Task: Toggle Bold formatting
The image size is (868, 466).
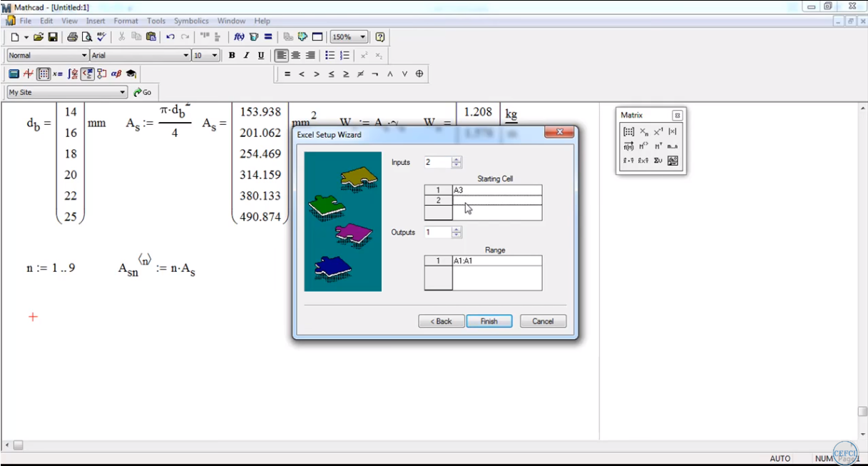Action: pos(232,56)
